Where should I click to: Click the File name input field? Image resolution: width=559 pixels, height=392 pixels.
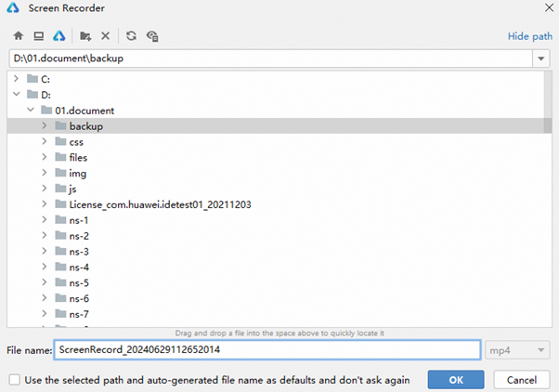click(266, 350)
